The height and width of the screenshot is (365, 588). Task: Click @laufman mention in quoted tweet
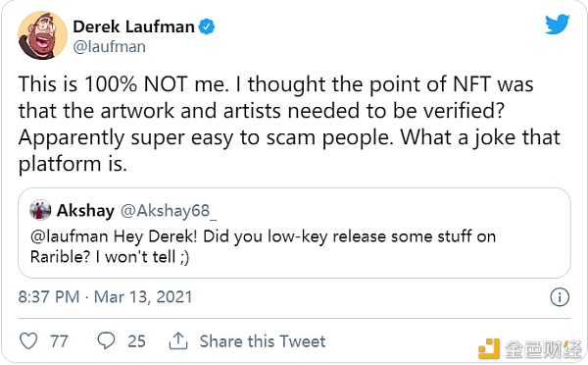[69, 236]
